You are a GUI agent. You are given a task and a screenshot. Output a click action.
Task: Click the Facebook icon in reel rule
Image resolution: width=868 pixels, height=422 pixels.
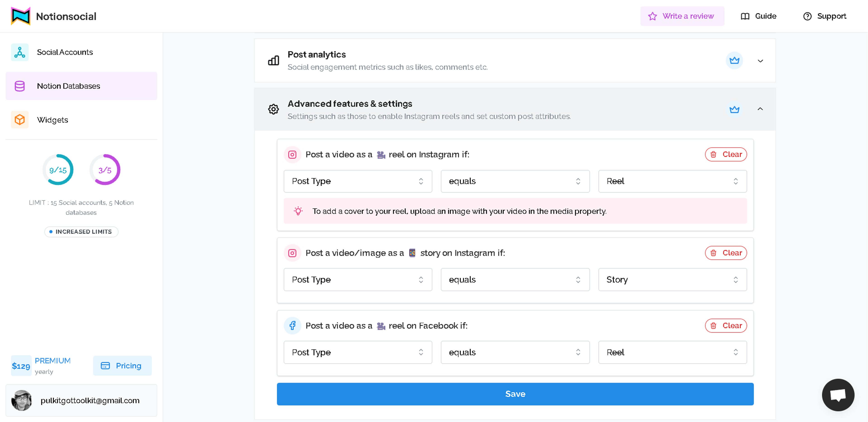pyautogui.click(x=292, y=326)
